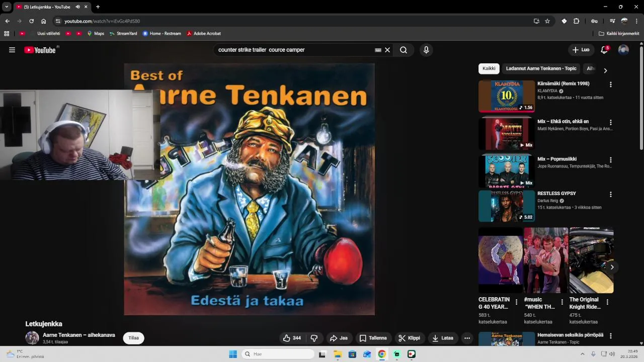644x362 pixels.
Task: Dislike the video with thumbs down
Action: 314,338
